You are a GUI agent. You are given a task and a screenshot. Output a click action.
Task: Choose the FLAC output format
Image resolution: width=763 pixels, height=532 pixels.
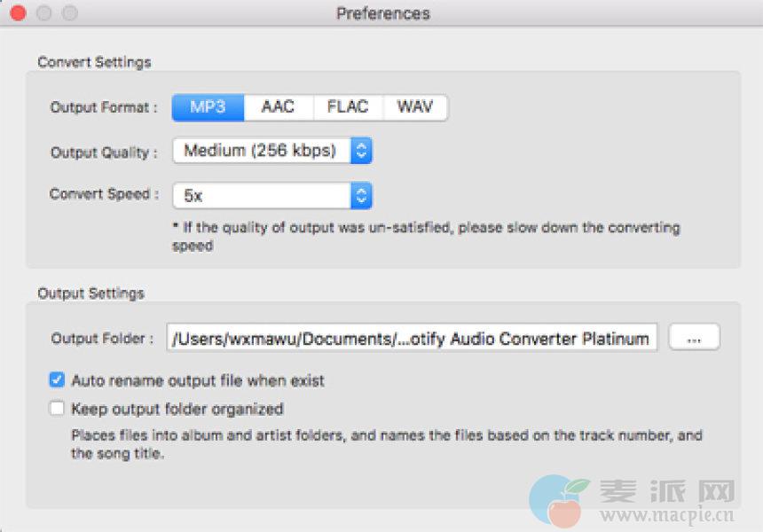coord(347,107)
